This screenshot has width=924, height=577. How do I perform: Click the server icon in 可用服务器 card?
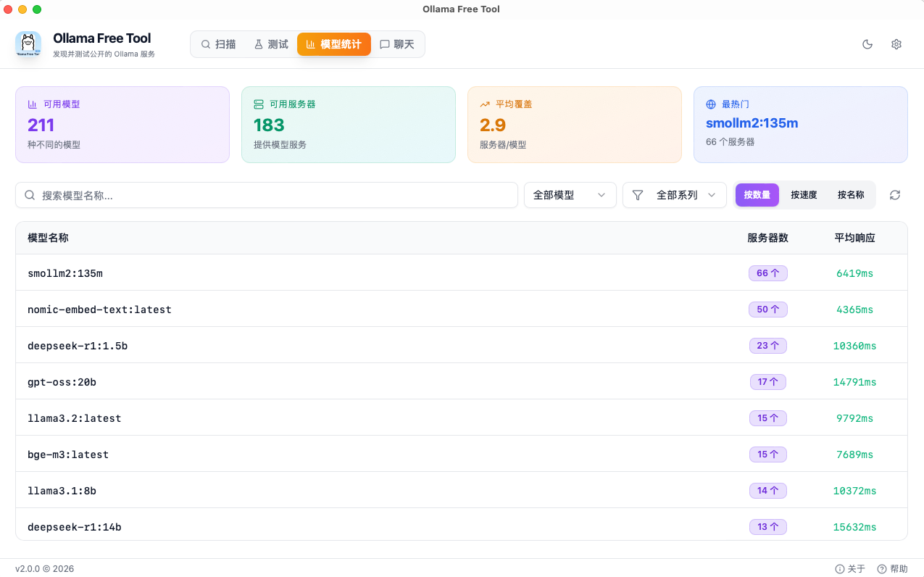tap(259, 104)
